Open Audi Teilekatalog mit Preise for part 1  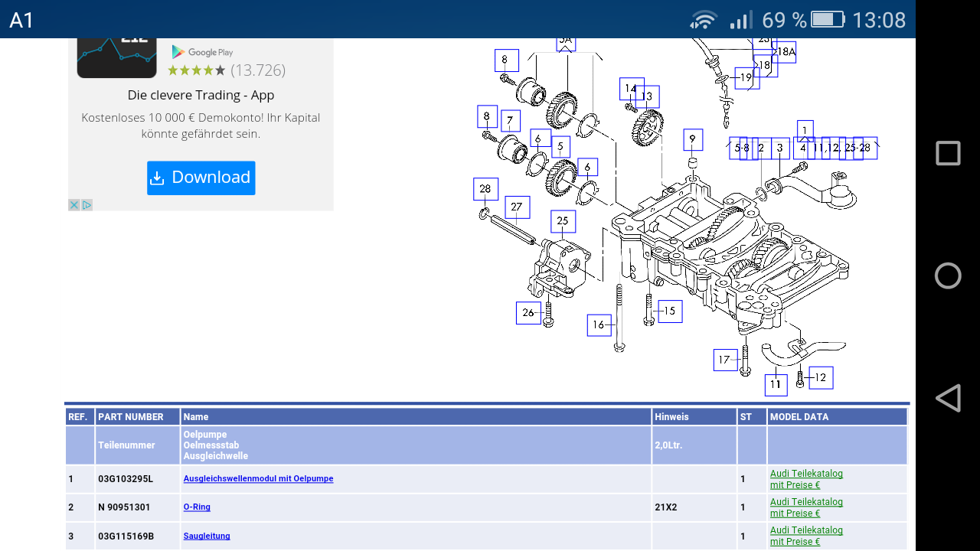(806, 478)
